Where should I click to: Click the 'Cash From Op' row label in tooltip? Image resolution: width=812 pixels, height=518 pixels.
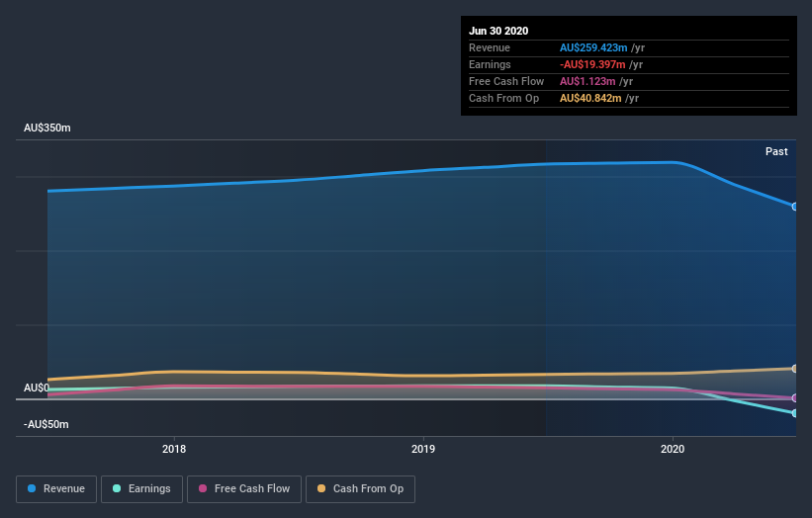[503, 98]
